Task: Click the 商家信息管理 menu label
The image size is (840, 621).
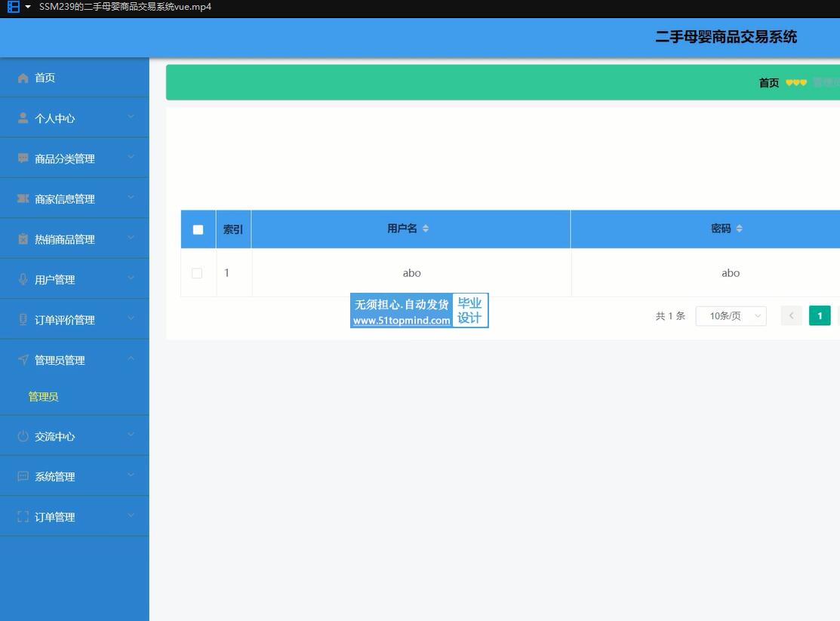Action: [65, 199]
